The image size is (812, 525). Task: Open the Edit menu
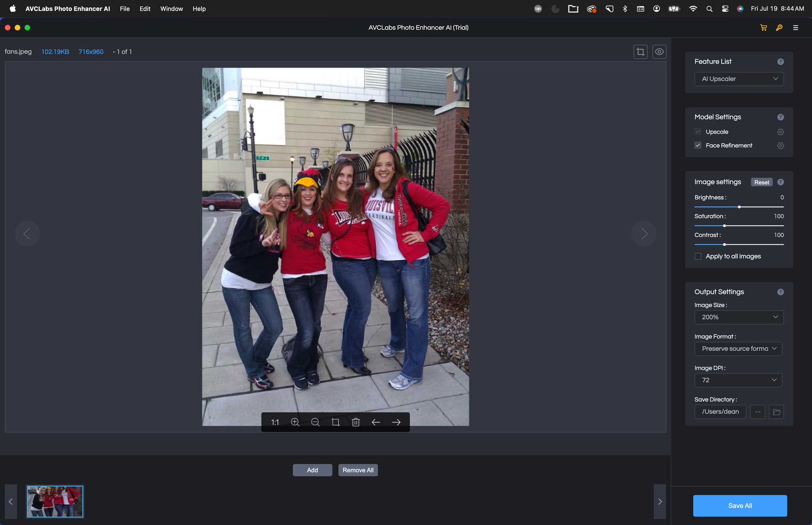[x=145, y=9]
